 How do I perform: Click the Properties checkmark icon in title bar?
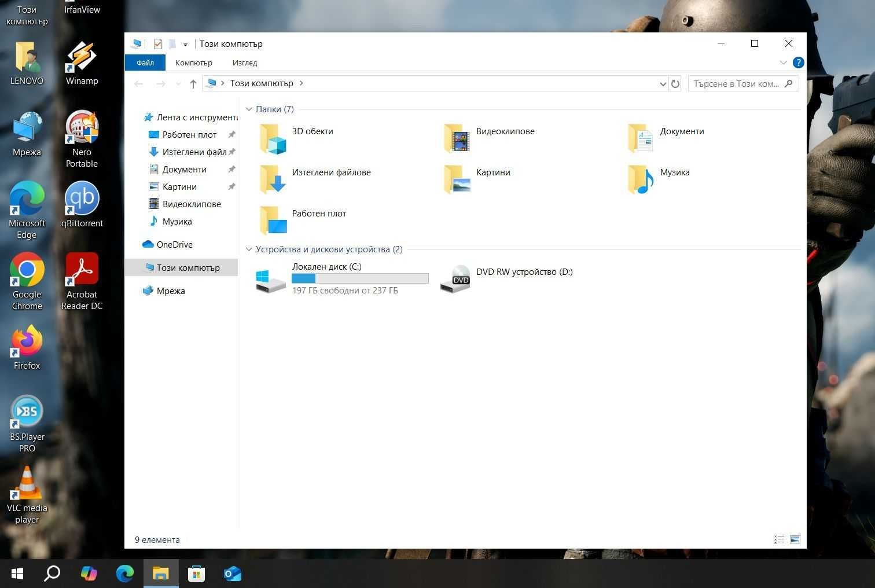[x=157, y=44]
